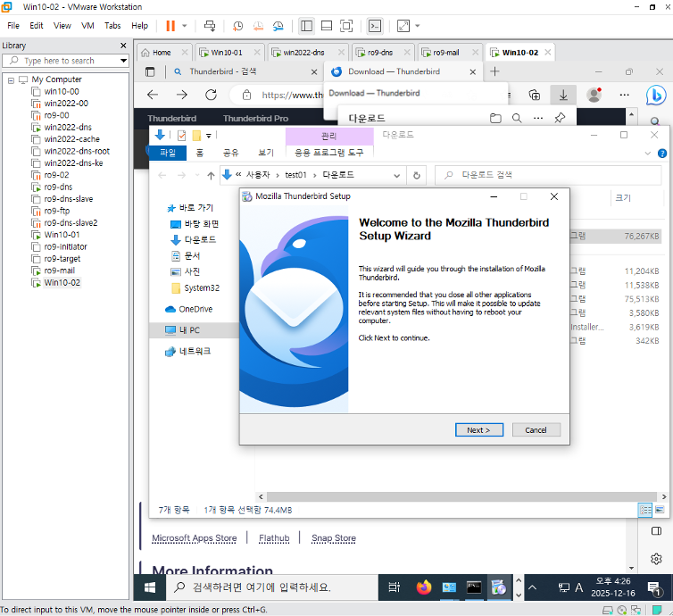
Task: Open Edge downloads toolbar icon
Action: point(563,96)
